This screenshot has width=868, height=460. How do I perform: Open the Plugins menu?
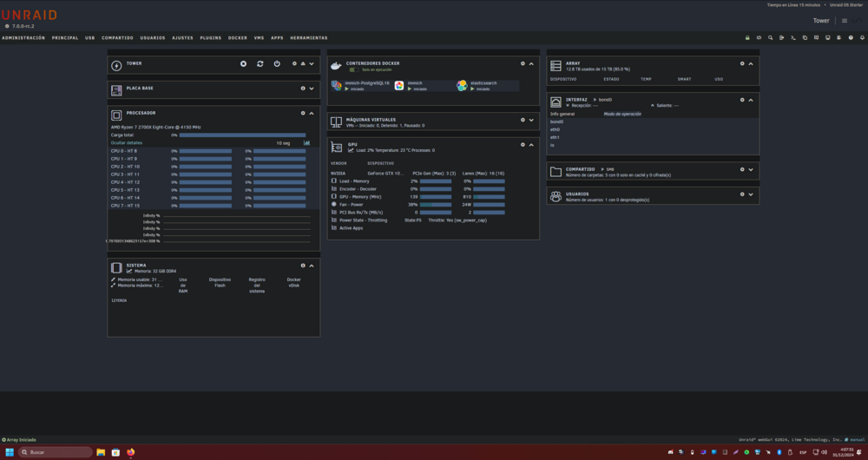[210, 37]
